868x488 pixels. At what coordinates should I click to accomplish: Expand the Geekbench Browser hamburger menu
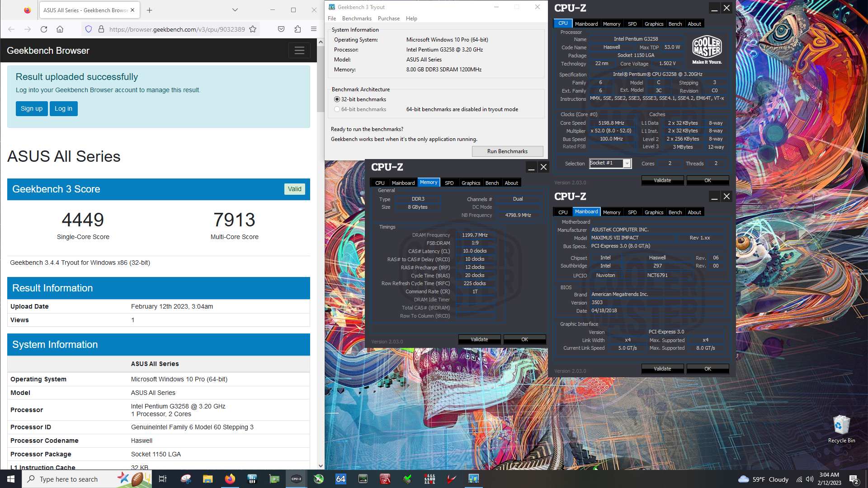(299, 51)
